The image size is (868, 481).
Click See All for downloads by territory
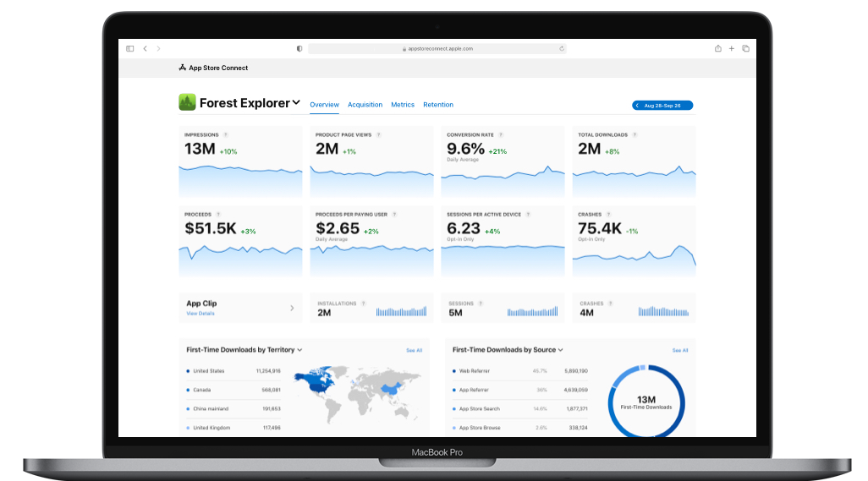click(x=414, y=351)
